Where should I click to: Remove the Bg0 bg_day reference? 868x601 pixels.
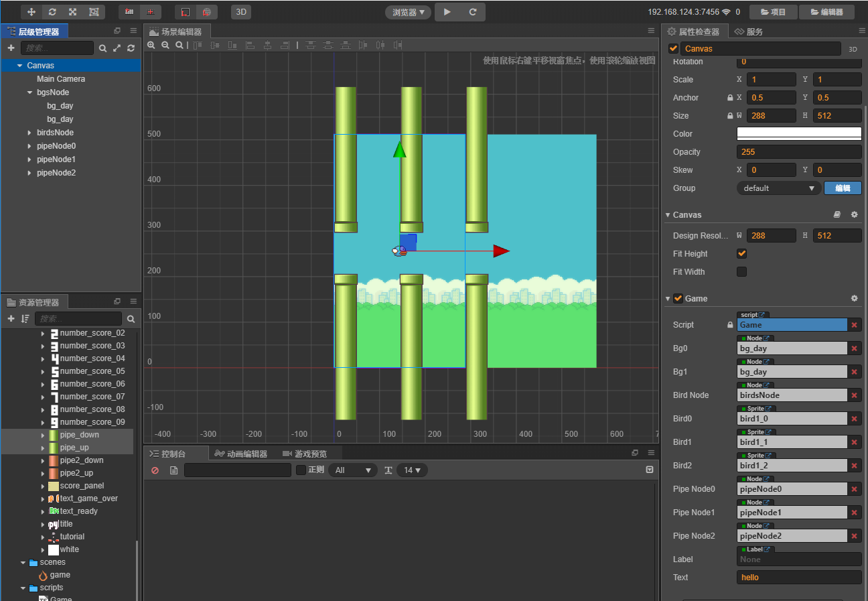click(x=855, y=348)
